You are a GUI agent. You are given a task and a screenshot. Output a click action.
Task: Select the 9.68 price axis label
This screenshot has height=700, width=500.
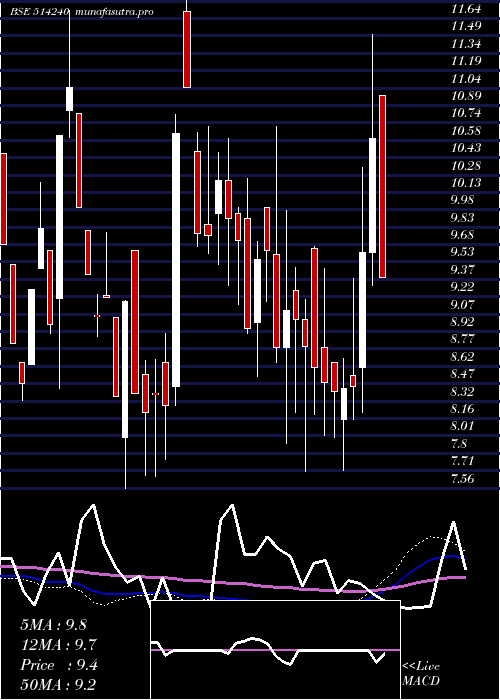pos(462,235)
